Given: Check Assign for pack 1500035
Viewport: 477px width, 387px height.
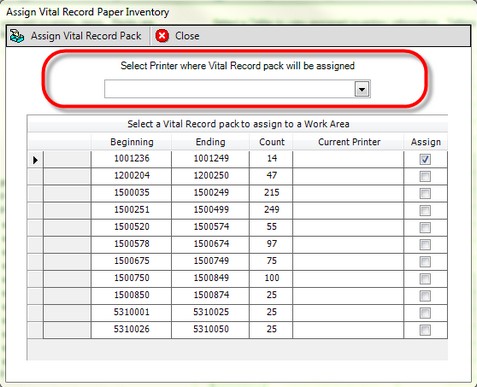Looking at the screenshot, I should pos(425,193).
